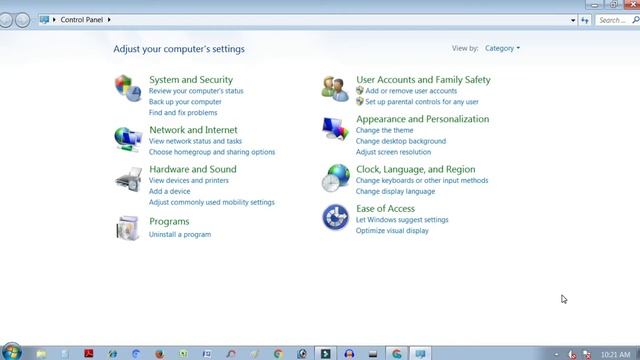The width and height of the screenshot is (640, 360).
Task: Open the Programs box icon
Action: point(128,228)
